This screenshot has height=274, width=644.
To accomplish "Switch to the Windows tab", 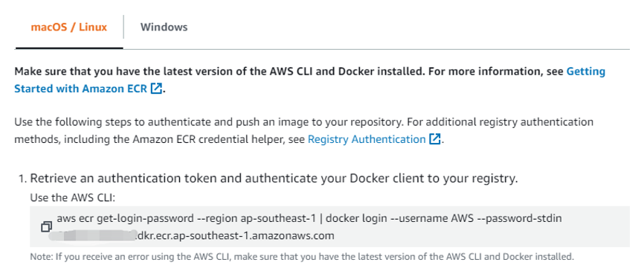I will [x=164, y=27].
